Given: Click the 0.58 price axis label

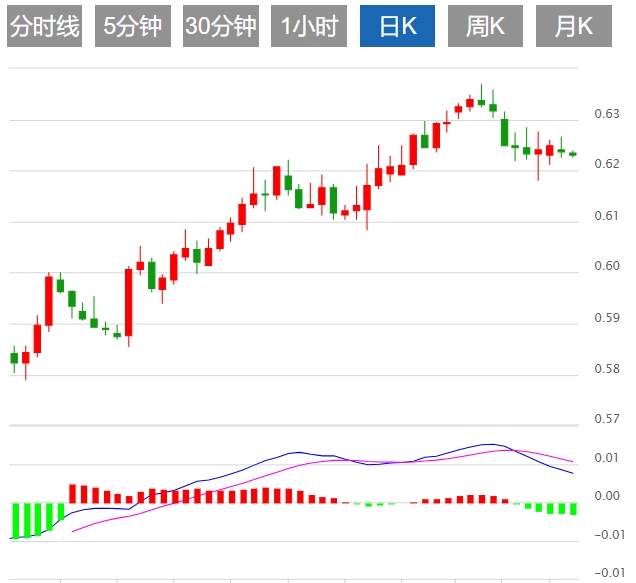Looking at the screenshot, I should pos(607,369).
